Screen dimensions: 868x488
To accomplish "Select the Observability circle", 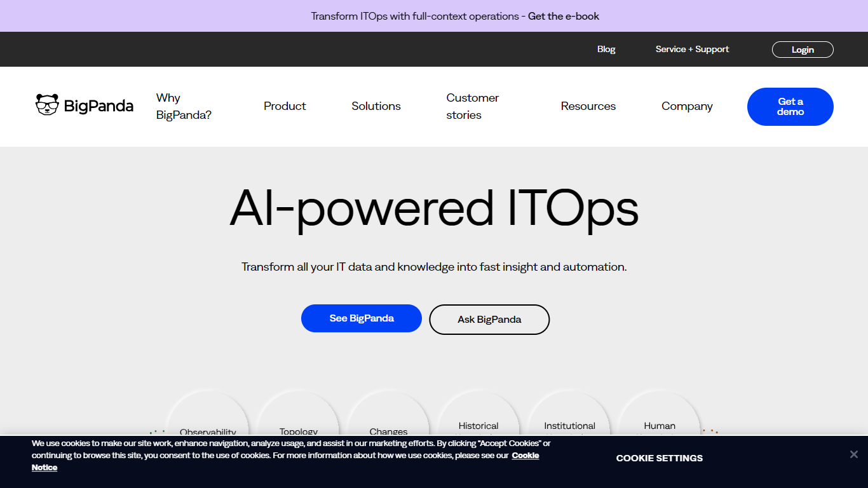I will tap(208, 413).
